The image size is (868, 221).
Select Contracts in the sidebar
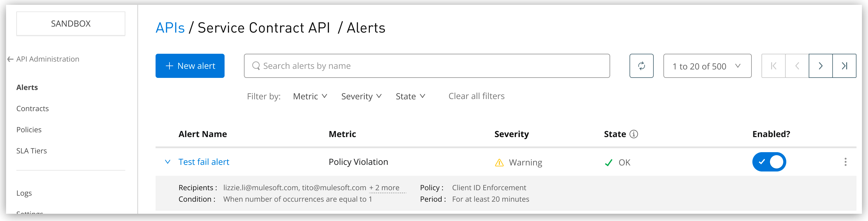click(x=32, y=108)
